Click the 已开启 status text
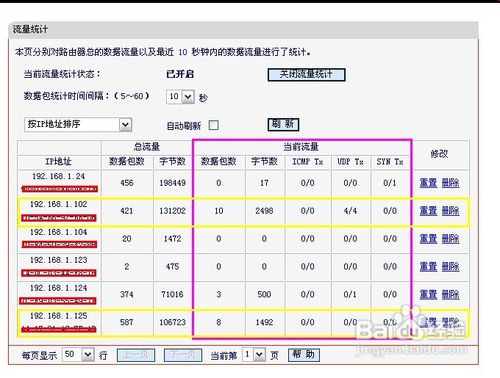Screen dimensions: 500x378 pos(180,74)
